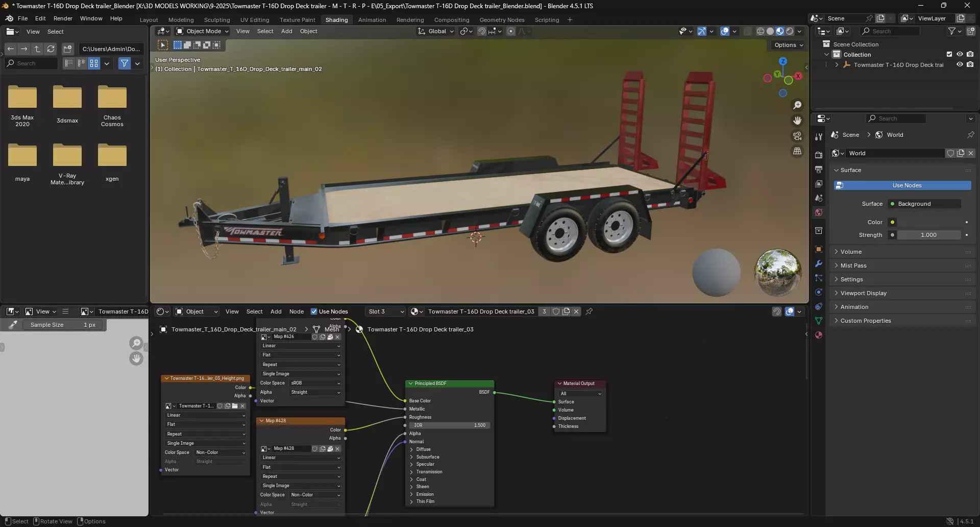This screenshot has width=980, height=527.
Task: Open the Output properties tab
Action: click(819, 169)
